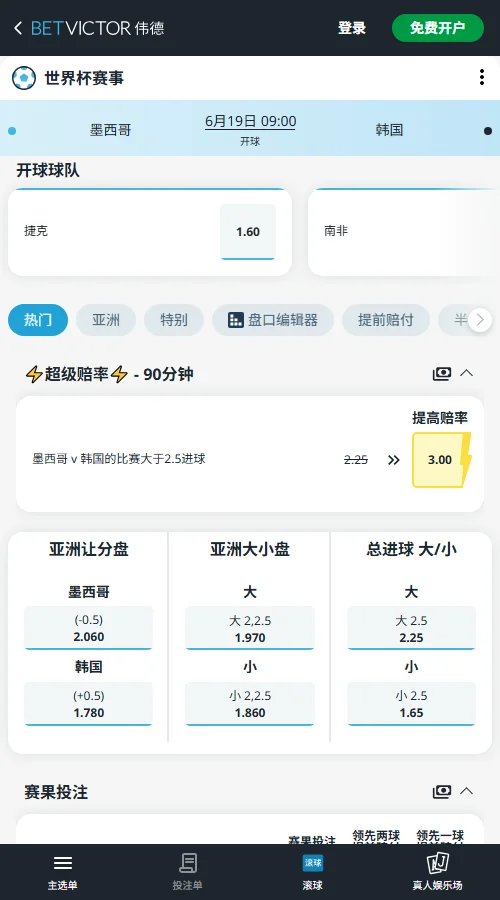Go back using the header arrow
The image size is (500, 900).
coord(18,28)
